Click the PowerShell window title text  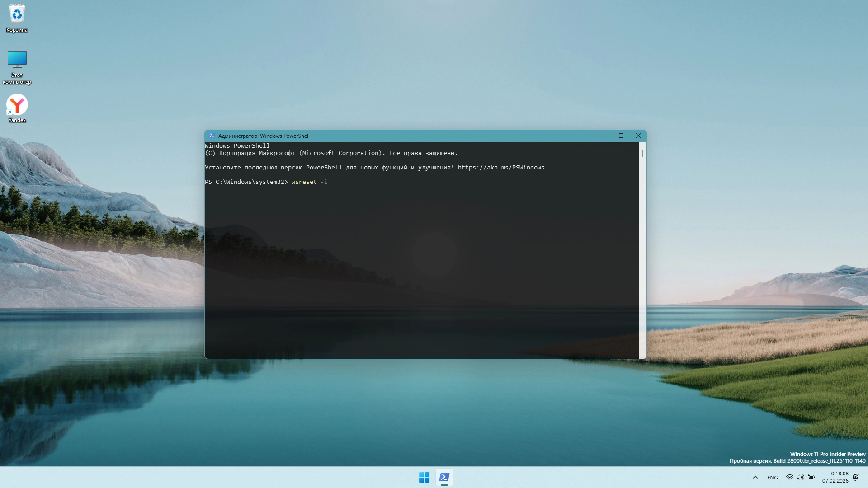click(264, 136)
